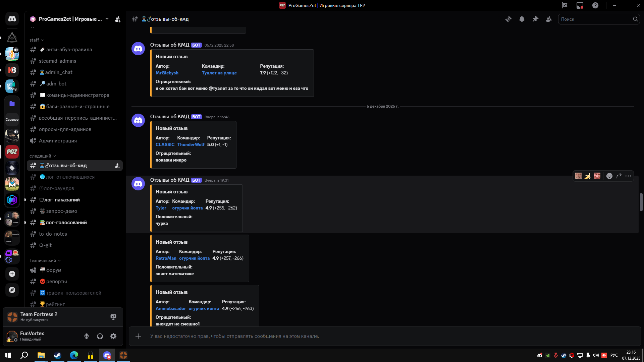Expand the ProGamesZet server dropdown menu
Screen dimensions: 644x362
click(107, 19)
